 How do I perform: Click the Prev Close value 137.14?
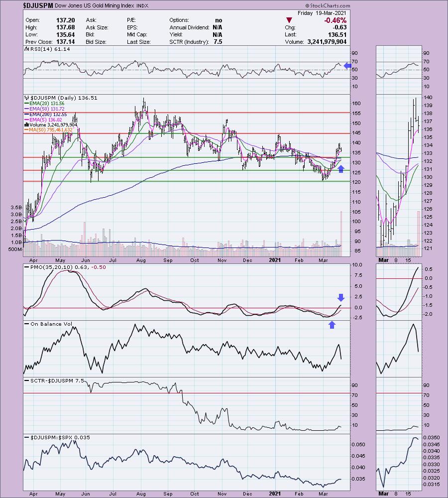pyautogui.click(x=65, y=42)
